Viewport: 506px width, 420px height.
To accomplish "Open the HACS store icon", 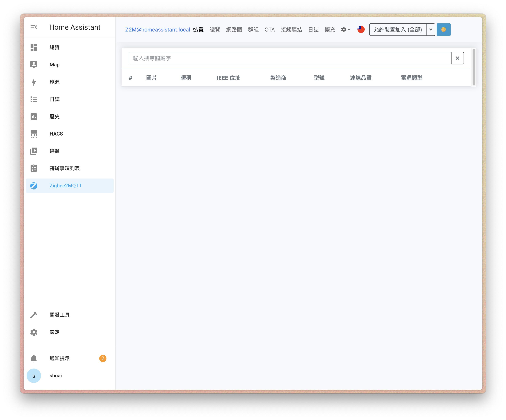I will pos(34,134).
